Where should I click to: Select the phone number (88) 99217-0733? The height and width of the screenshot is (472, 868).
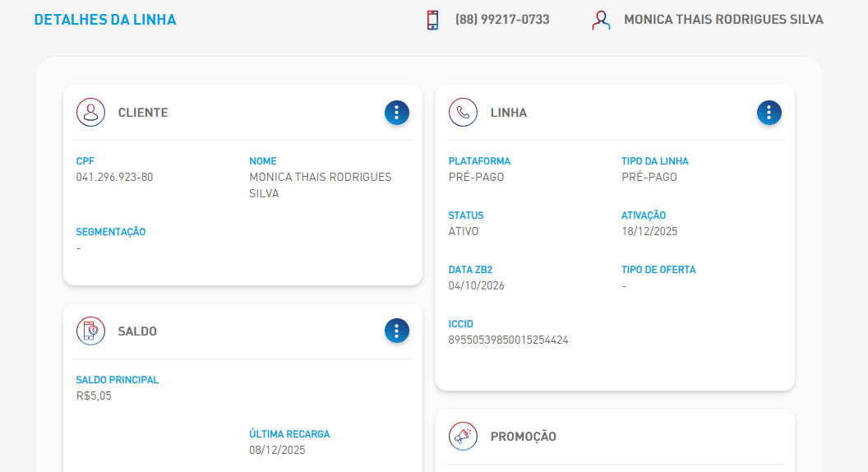502,20
